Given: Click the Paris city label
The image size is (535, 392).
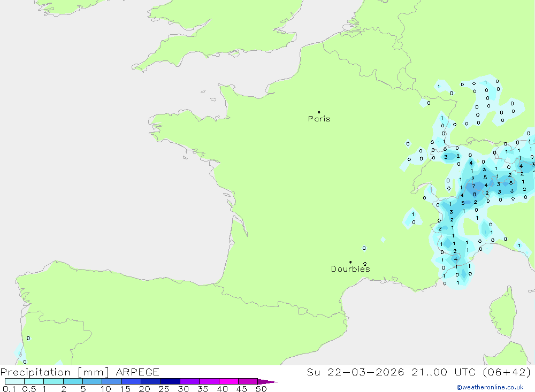Looking at the screenshot, I should coord(319,119).
